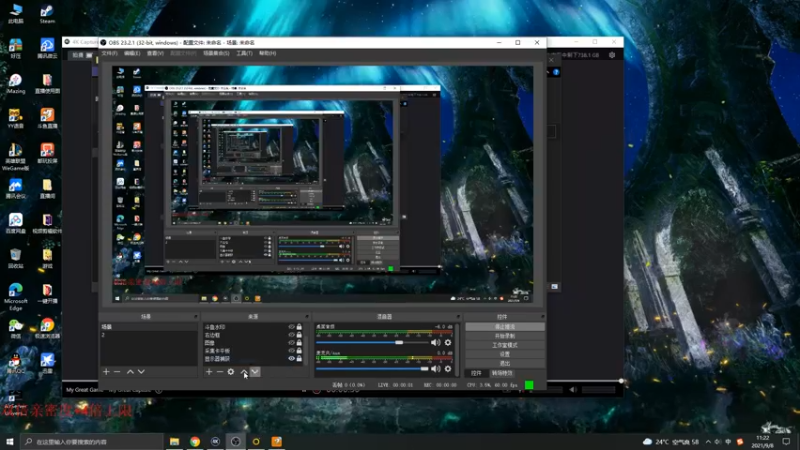Toggle lock on first source row
Screen dimensions: 800x450
(x=299, y=327)
